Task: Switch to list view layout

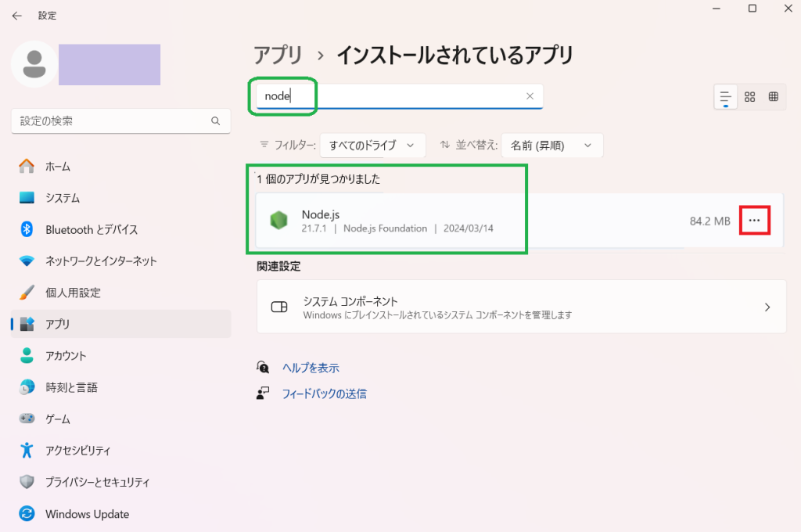Action: (x=726, y=96)
